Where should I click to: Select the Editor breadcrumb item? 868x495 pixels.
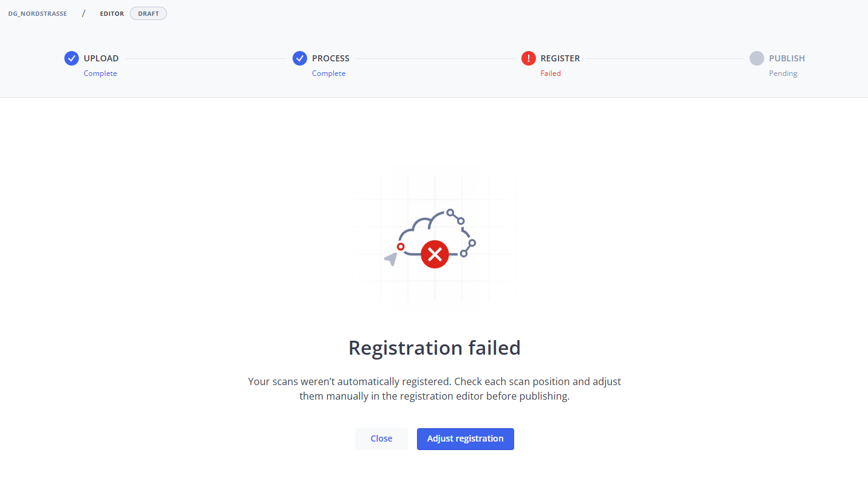click(x=112, y=13)
